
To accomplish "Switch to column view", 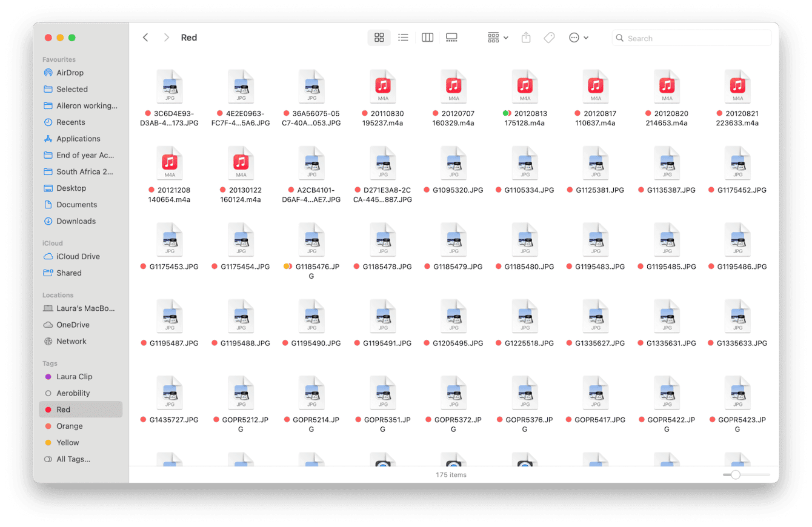I will [427, 37].
